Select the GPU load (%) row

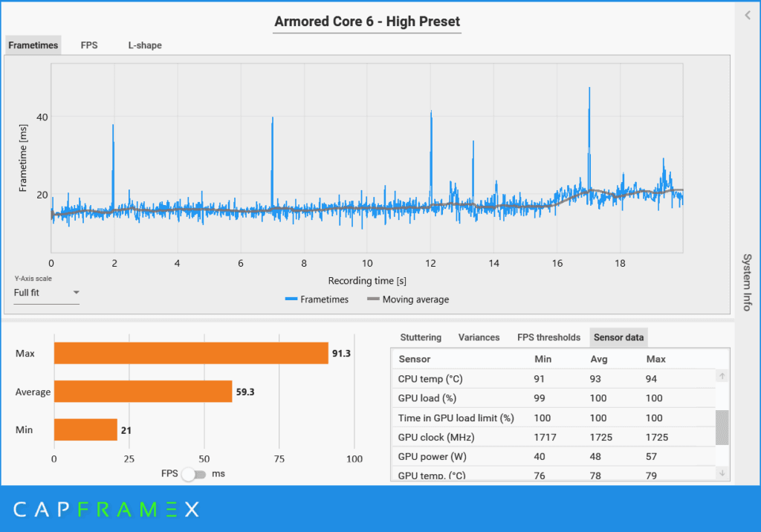point(553,398)
